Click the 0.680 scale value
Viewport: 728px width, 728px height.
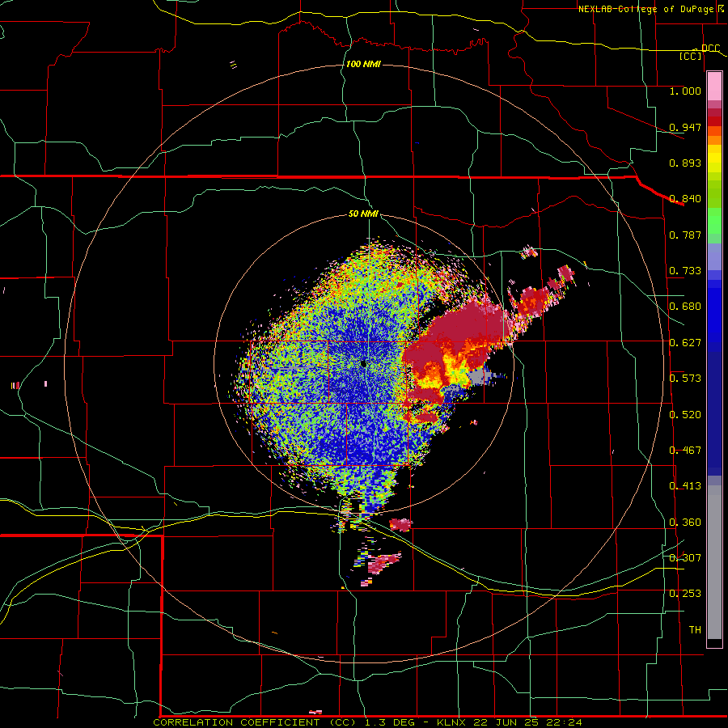coord(685,307)
